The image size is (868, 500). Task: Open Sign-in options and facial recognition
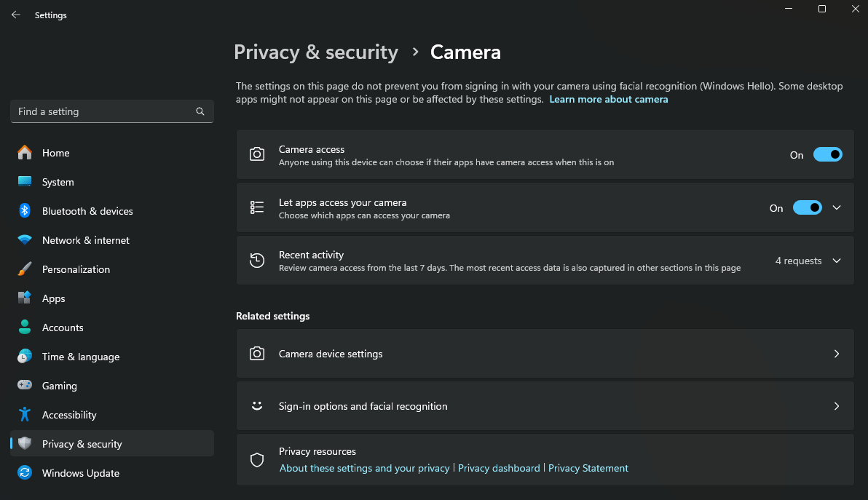[545, 406]
